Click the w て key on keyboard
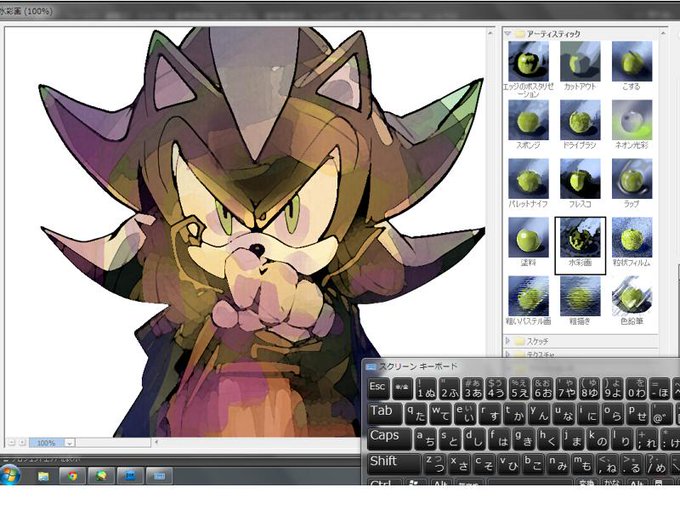 (x=440, y=413)
